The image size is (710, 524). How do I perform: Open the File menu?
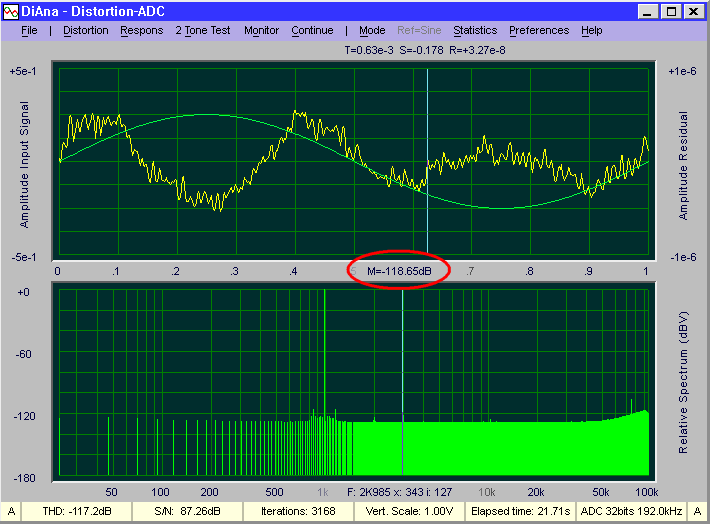29,31
